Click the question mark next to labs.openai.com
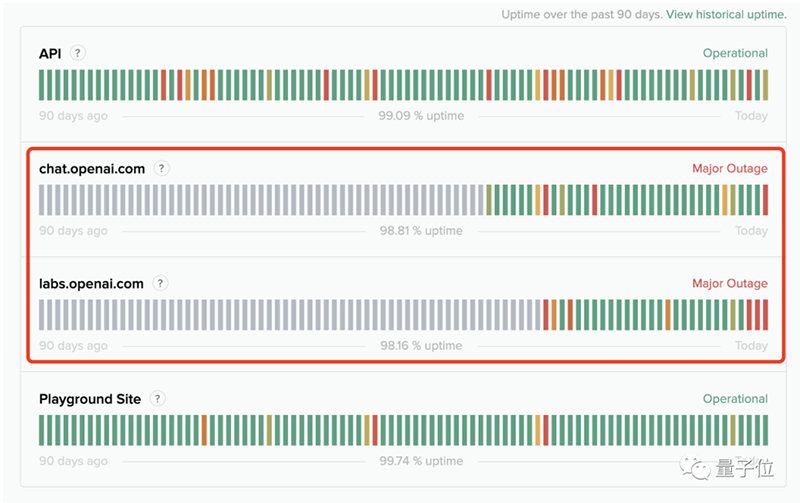Image resolution: width=800 pixels, height=503 pixels. [x=161, y=283]
